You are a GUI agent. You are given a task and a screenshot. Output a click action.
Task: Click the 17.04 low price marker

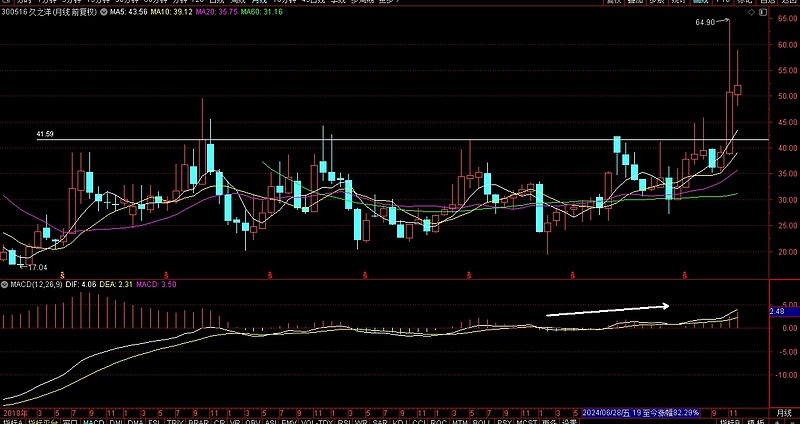(38, 267)
